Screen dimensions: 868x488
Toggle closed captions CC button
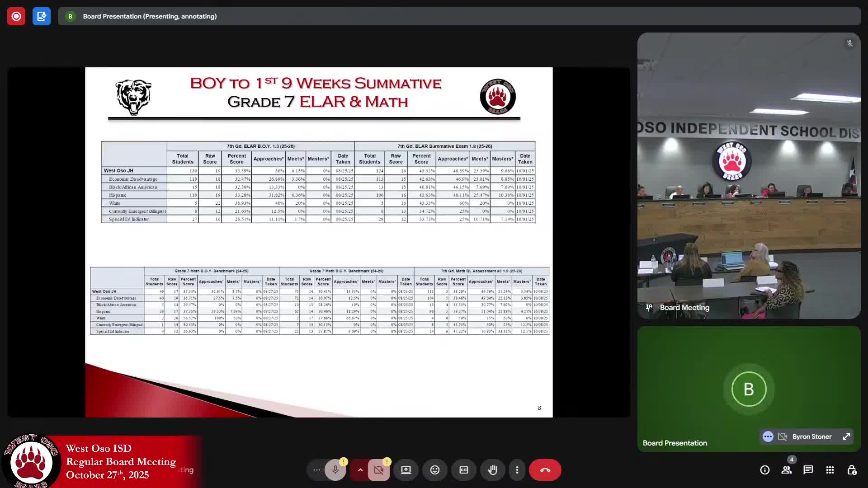point(464,470)
